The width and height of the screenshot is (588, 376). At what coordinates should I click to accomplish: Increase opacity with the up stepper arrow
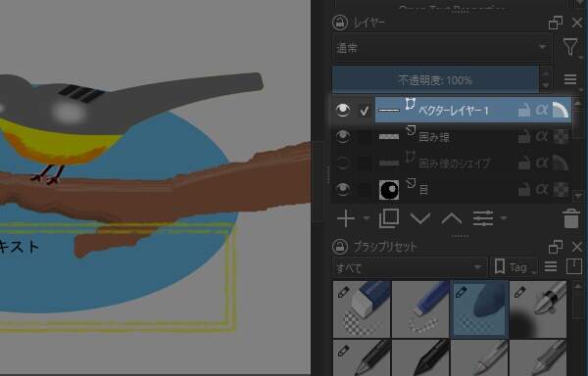click(x=545, y=73)
